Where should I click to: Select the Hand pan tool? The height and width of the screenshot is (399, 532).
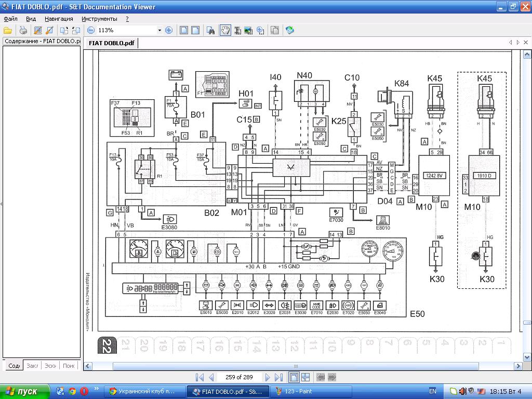225,31
